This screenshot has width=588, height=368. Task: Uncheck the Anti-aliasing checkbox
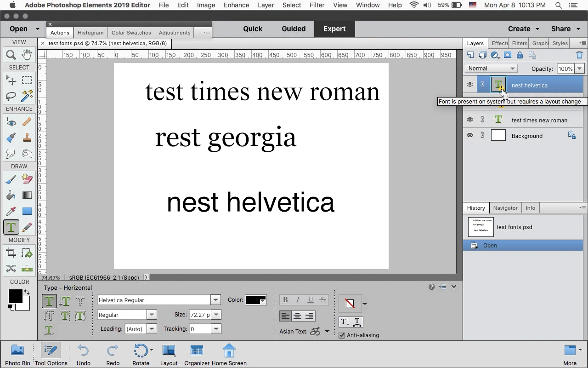pos(341,335)
